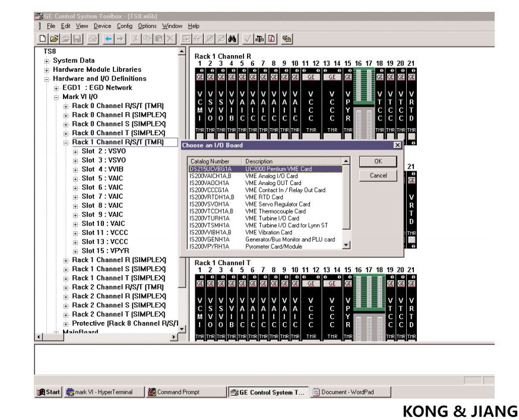
Task: Switch to Document - WordPad in the taskbar
Action: (351, 392)
